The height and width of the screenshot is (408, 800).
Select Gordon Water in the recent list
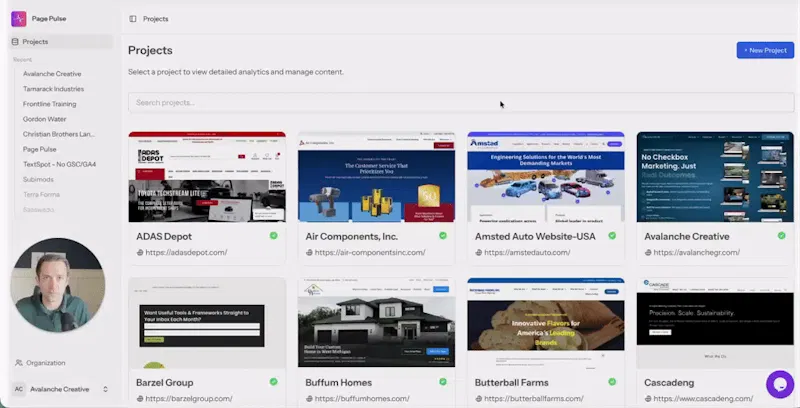pyautogui.click(x=44, y=119)
